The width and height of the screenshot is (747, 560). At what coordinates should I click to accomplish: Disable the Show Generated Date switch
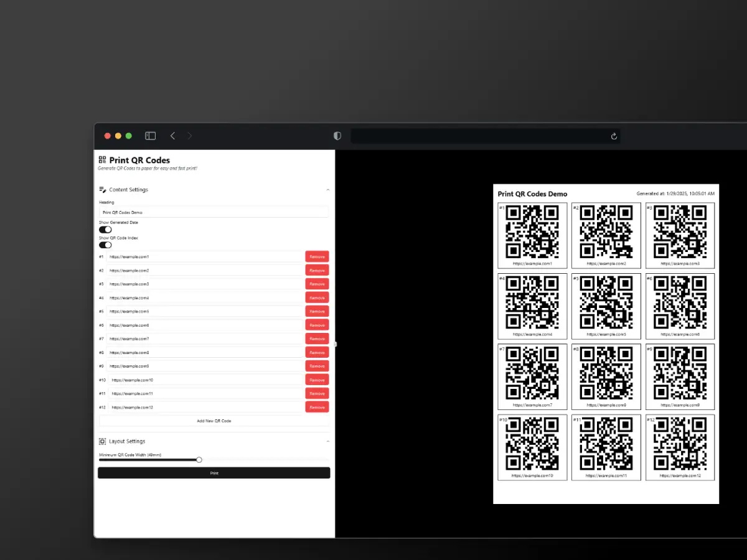click(x=105, y=230)
